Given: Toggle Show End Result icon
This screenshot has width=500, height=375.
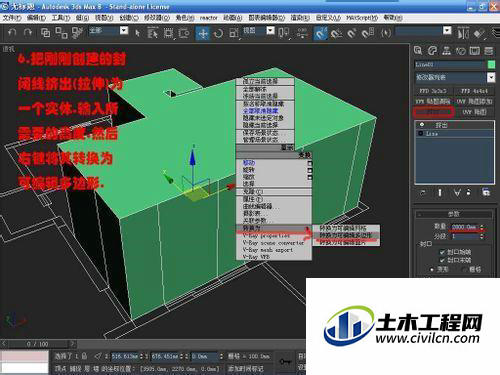Looking at the screenshot, I should point(440,192).
